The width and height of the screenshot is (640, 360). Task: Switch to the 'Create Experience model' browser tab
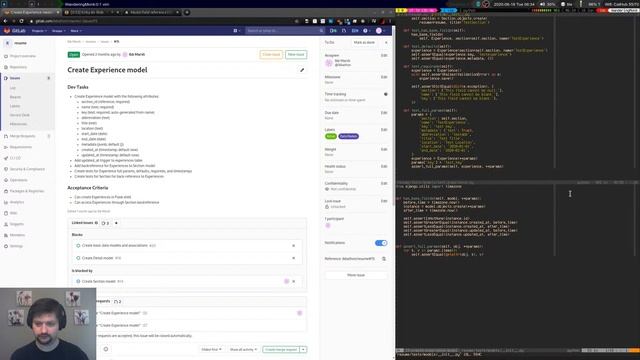(x=31, y=12)
